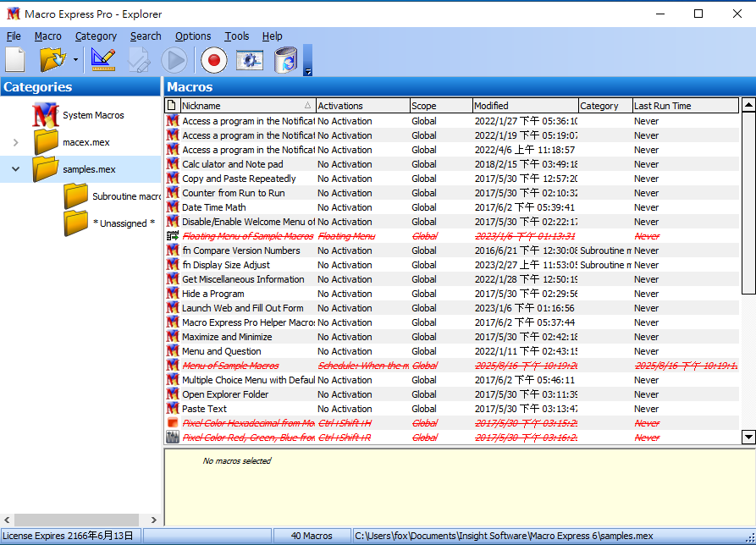Screen dimensions: 756x545
Task: Click the New Macro blank page icon
Action: click(15, 60)
